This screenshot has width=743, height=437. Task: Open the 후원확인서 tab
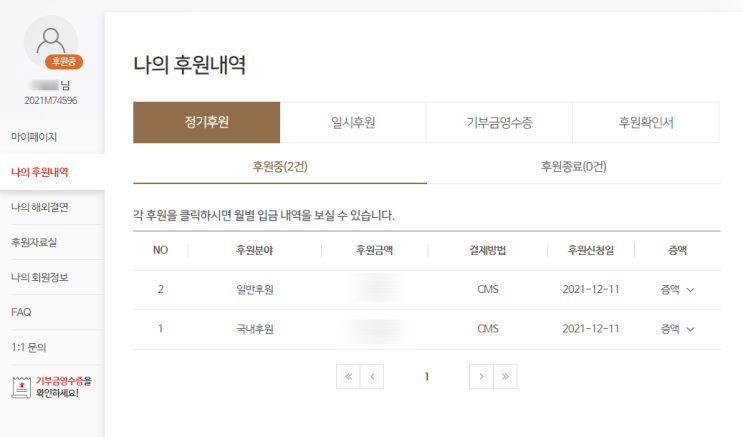pyautogui.click(x=646, y=122)
